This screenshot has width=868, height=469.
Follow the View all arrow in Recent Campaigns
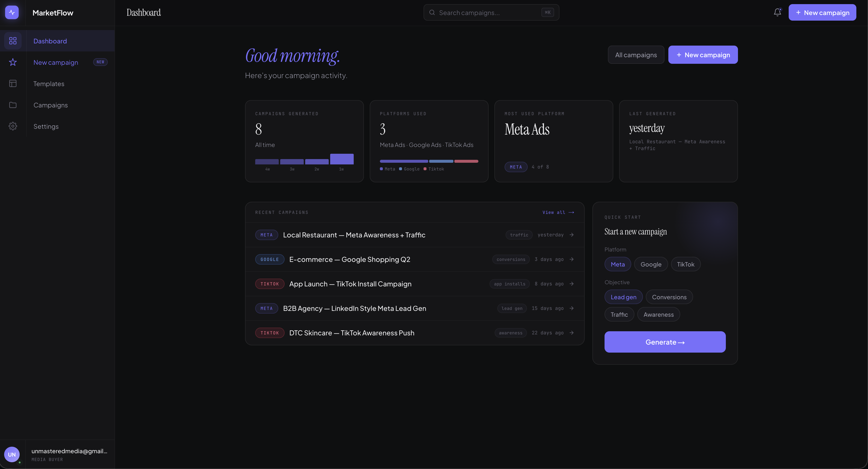point(558,212)
